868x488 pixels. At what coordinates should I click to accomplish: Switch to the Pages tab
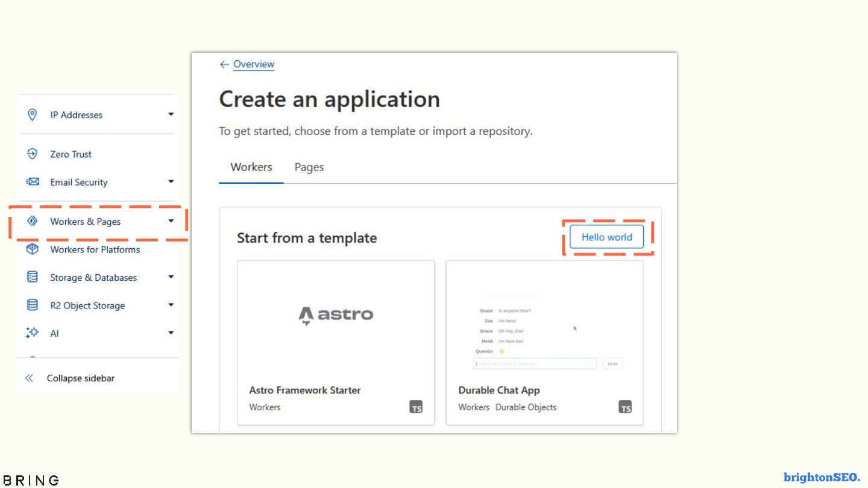coord(309,167)
